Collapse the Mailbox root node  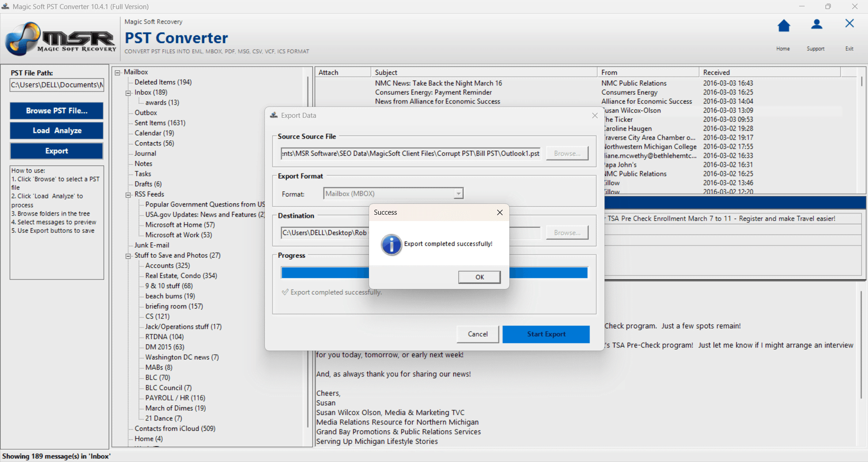118,72
